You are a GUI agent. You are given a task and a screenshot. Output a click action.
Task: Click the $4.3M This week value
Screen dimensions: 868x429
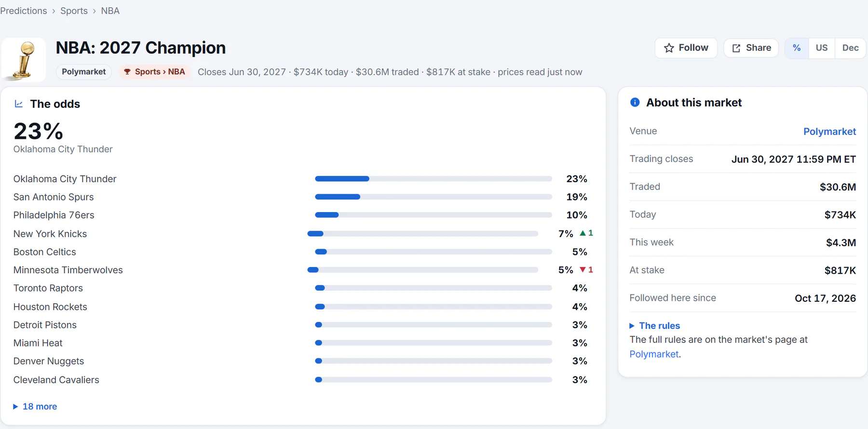[841, 242]
